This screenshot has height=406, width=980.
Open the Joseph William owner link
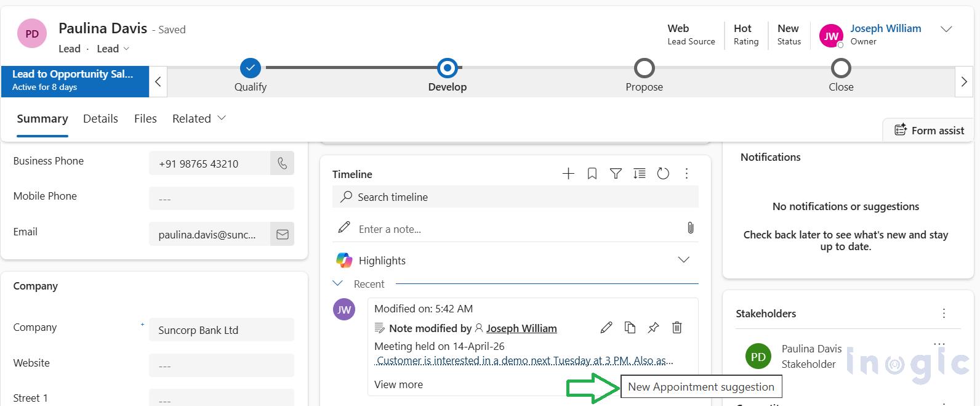(x=885, y=28)
